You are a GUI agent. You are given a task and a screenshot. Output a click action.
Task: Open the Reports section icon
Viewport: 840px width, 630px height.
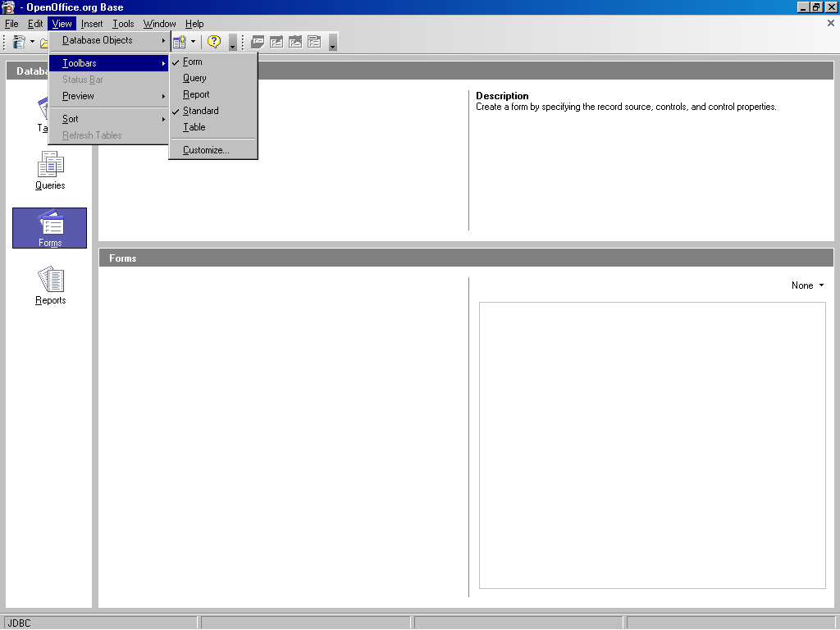50,285
